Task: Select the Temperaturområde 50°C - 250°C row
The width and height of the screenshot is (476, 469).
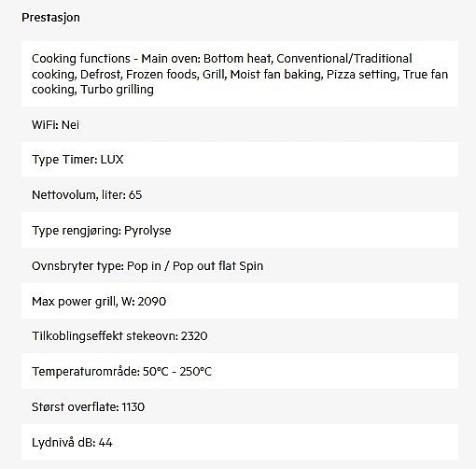Action: pyautogui.click(x=240, y=371)
